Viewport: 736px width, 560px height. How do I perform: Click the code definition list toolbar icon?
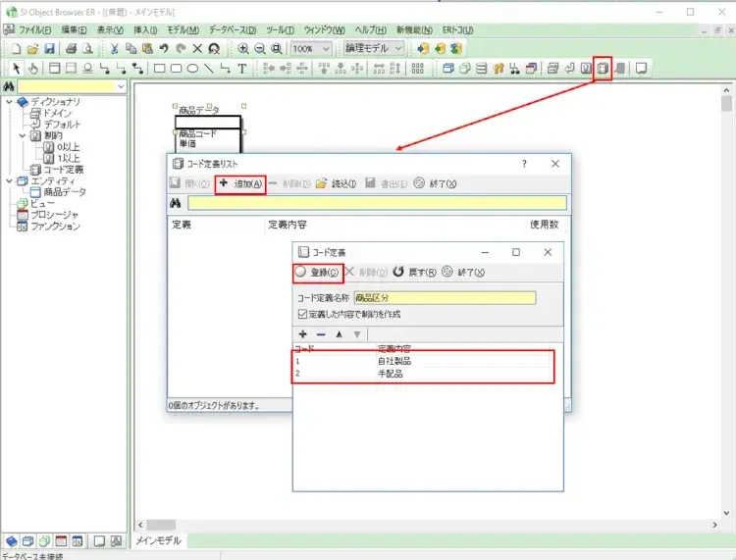604,69
